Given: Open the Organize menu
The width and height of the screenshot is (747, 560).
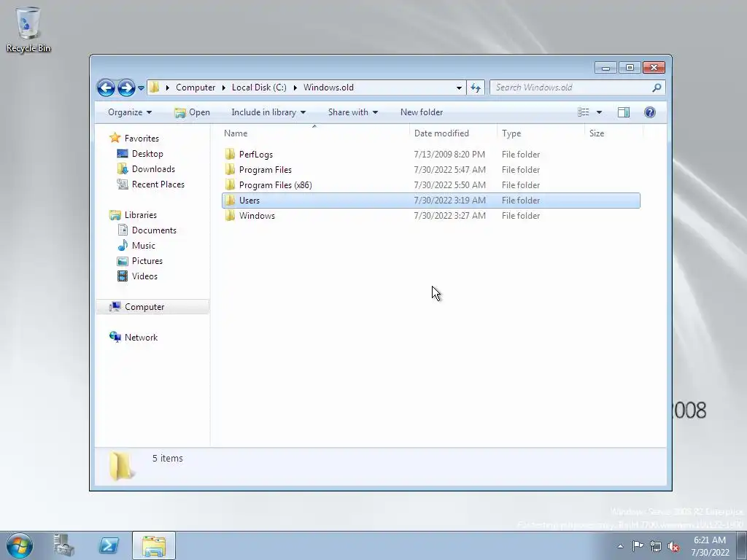Looking at the screenshot, I should [130, 112].
